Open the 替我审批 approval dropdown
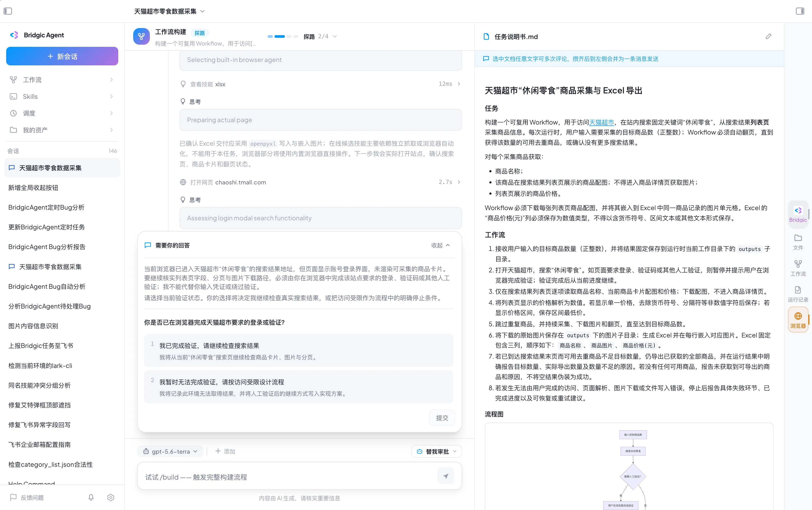The width and height of the screenshot is (812, 510). click(x=436, y=451)
